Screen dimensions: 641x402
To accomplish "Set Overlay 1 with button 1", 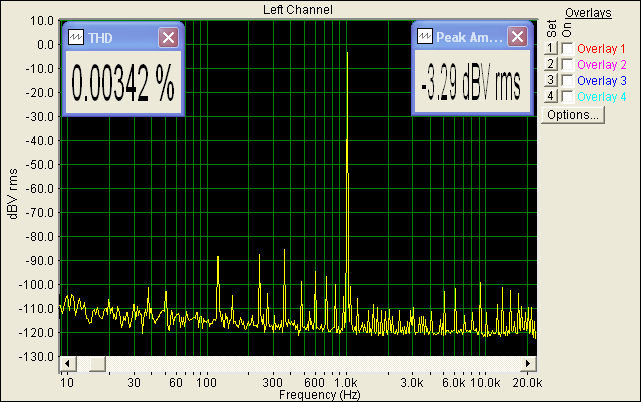I will pos(551,48).
